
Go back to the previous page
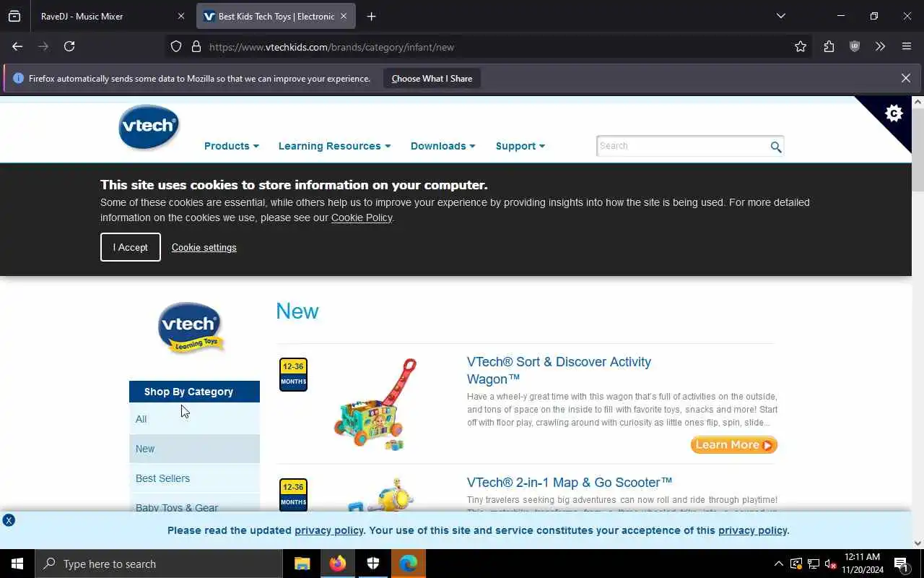click(17, 46)
